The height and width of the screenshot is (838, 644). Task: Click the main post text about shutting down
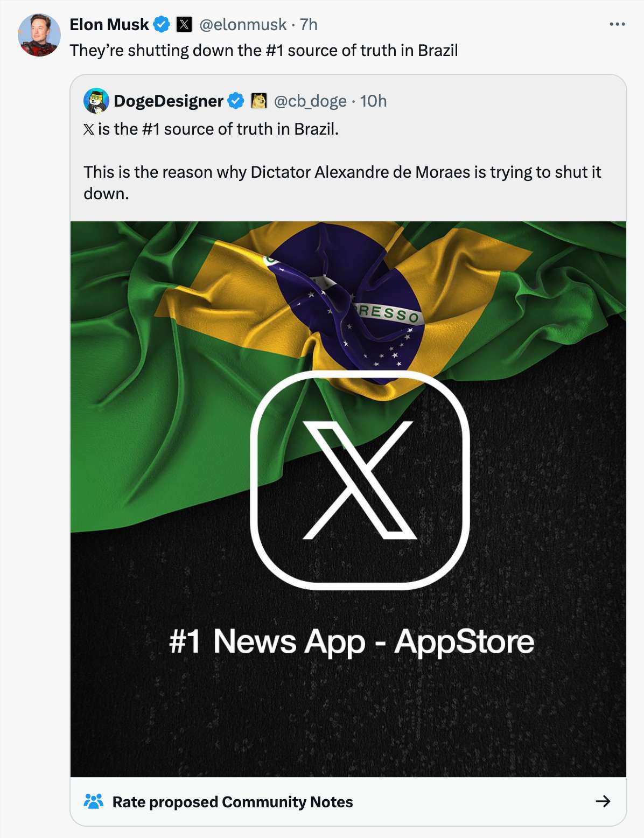[264, 50]
